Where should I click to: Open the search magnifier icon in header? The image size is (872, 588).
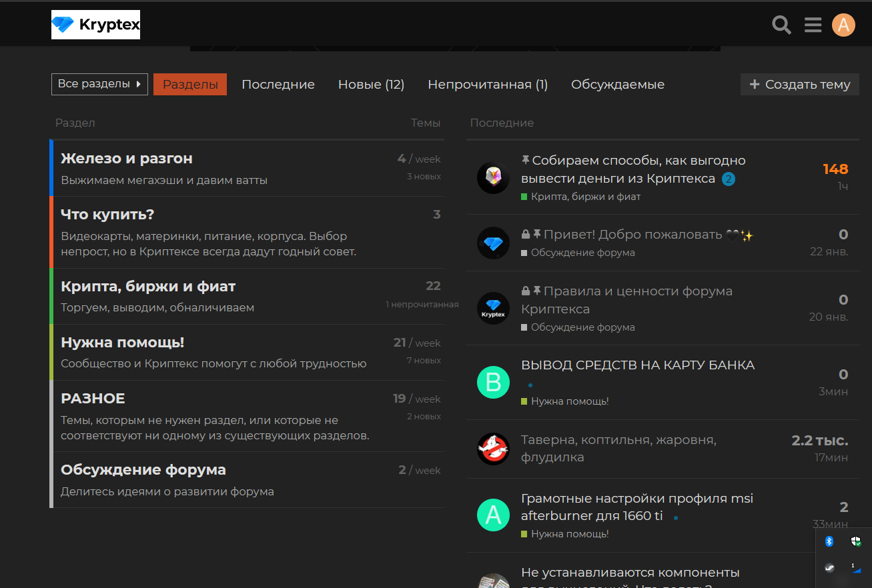pyautogui.click(x=781, y=25)
